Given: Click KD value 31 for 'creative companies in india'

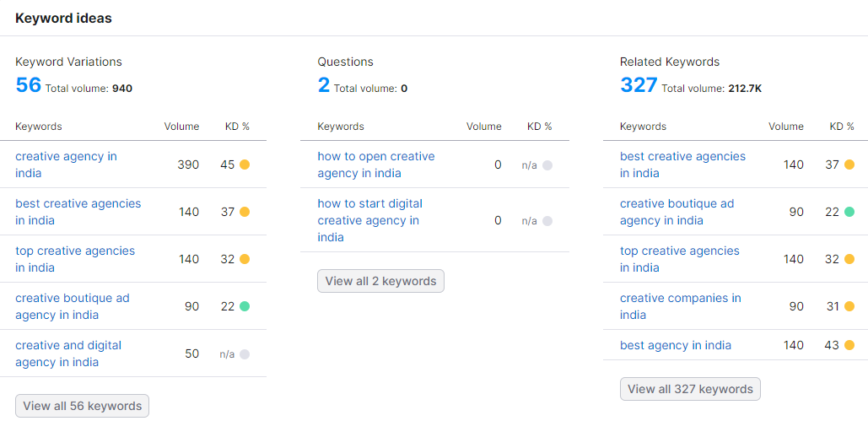Looking at the screenshot, I should pos(833,305).
